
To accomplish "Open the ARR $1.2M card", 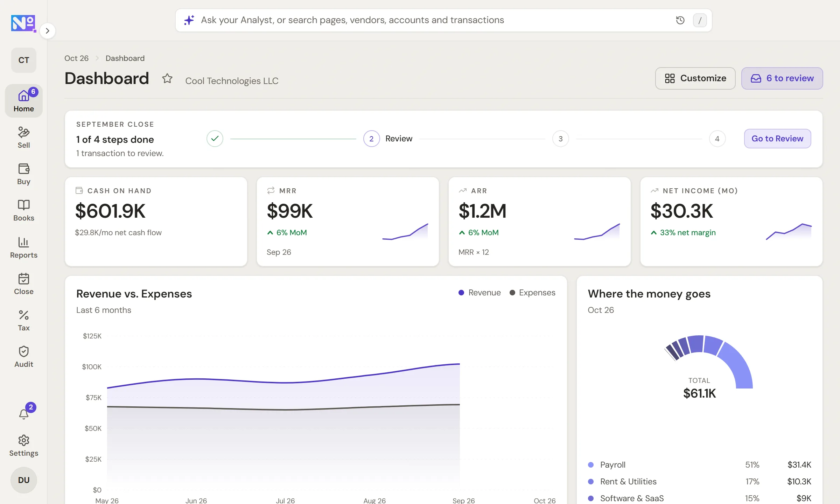I will 540,221.
